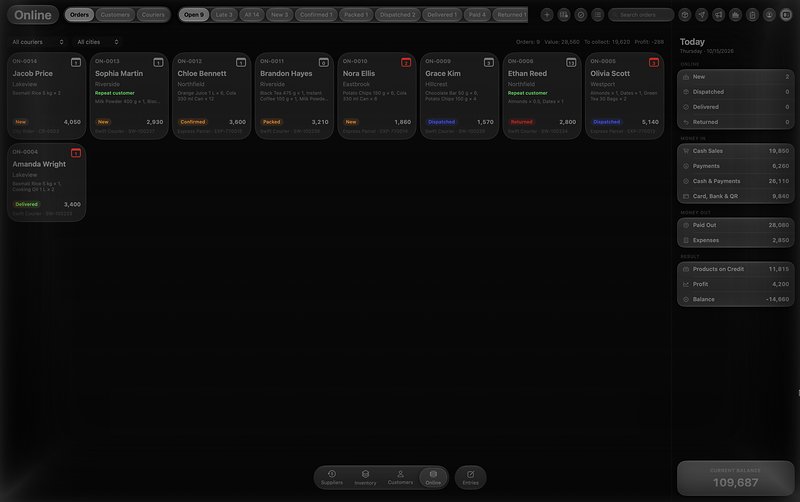Click the megaphone icon in the top toolbar

point(718,15)
